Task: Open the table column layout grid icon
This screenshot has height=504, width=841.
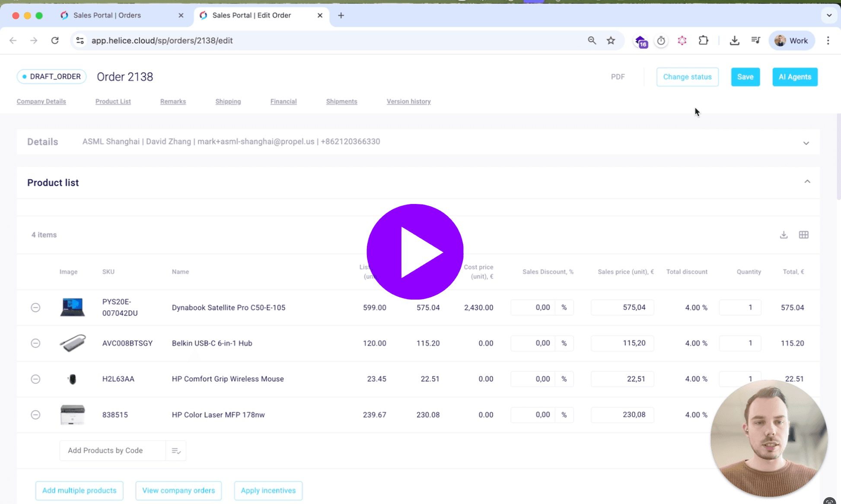Action: tap(803, 235)
